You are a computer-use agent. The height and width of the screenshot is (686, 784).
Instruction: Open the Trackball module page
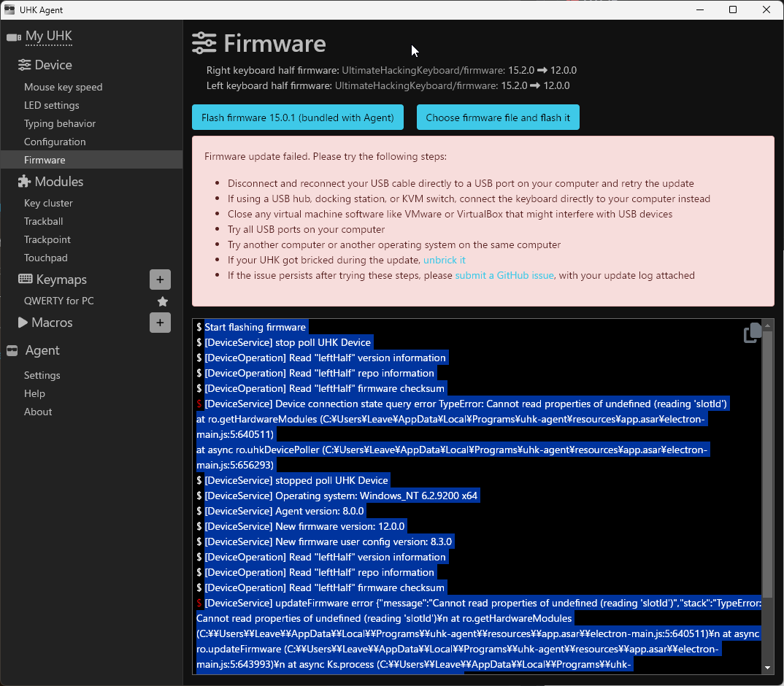43,222
